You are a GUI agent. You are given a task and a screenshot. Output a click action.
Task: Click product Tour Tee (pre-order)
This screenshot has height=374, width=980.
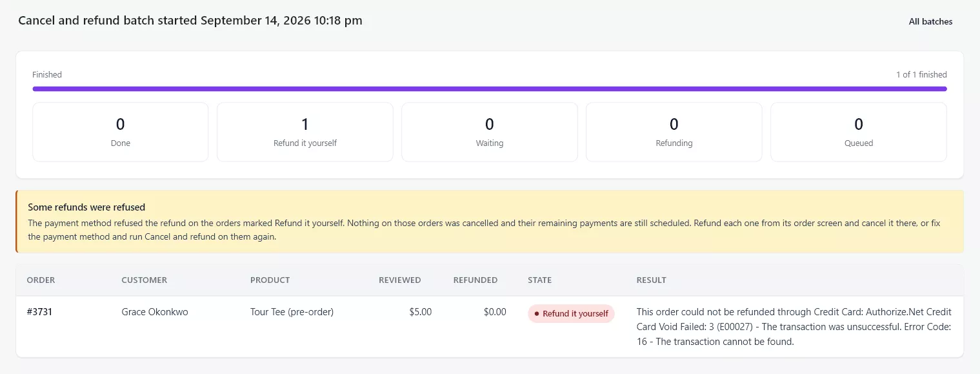pos(292,311)
